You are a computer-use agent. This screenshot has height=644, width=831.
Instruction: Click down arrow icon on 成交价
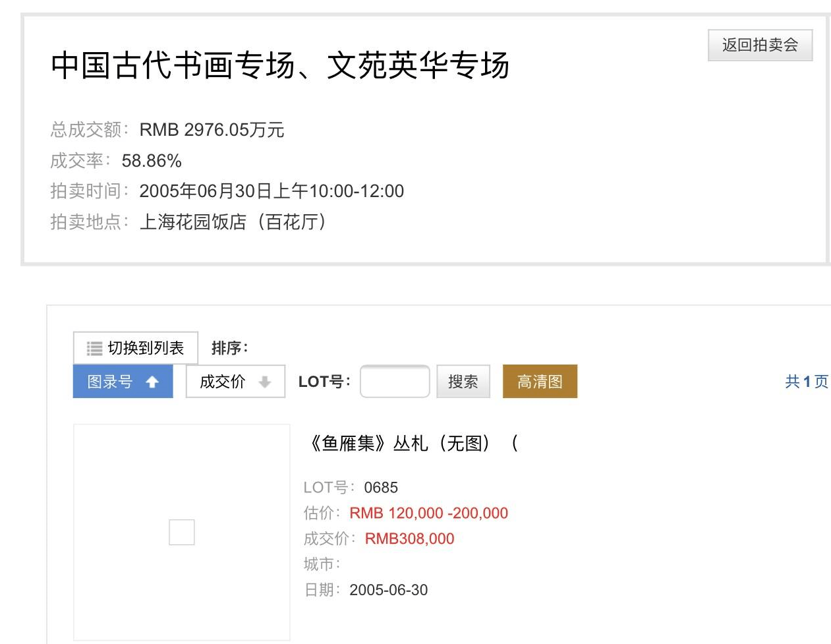coord(265,382)
